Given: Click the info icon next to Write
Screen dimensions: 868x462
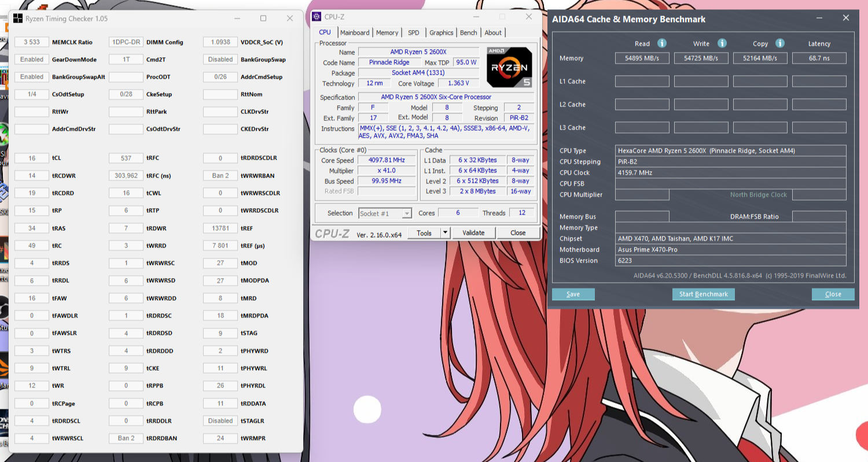Looking at the screenshot, I should click(x=722, y=43).
